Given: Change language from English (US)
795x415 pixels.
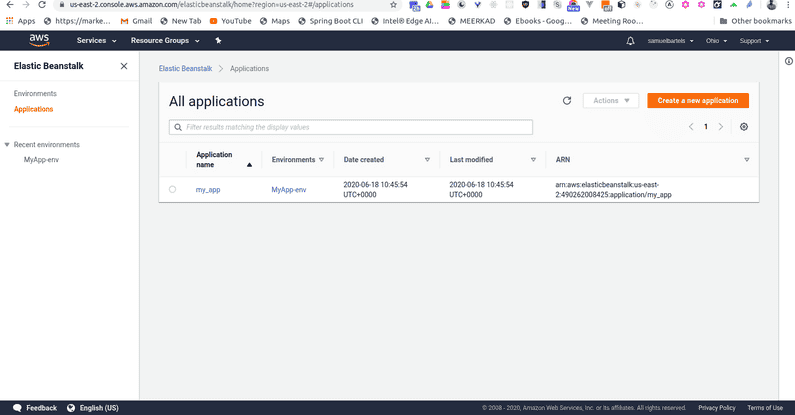Looking at the screenshot, I should point(93,408).
